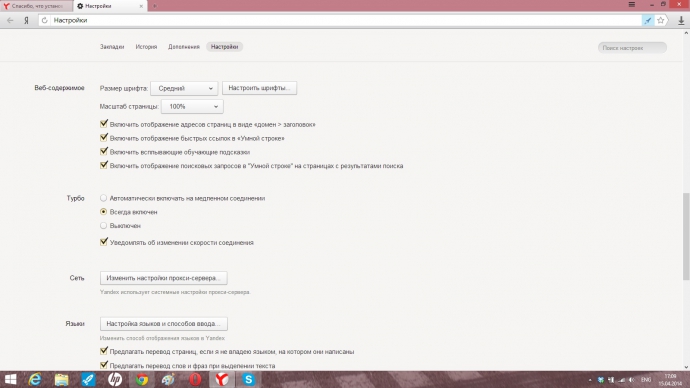Open File Explorer from the taskbar
The image size is (690, 388).
coord(62,379)
